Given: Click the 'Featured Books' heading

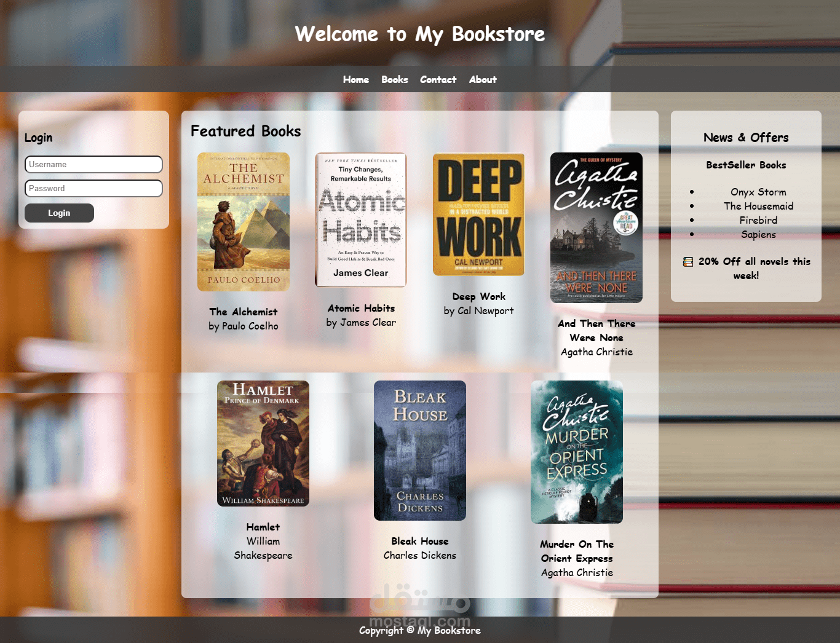Looking at the screenshot, I should pyautogui.click(x=246, y=131).
